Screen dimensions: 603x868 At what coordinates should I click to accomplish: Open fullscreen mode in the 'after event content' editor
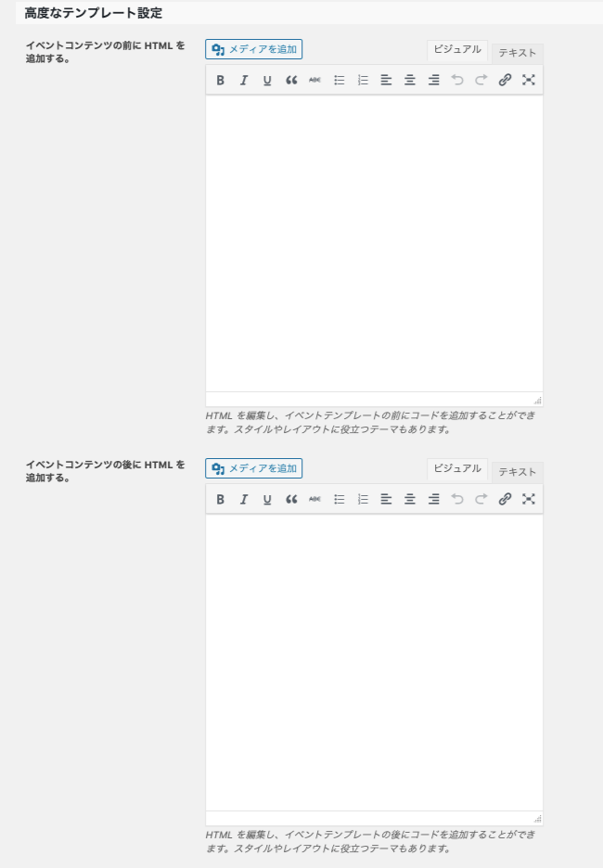(528, 499)
